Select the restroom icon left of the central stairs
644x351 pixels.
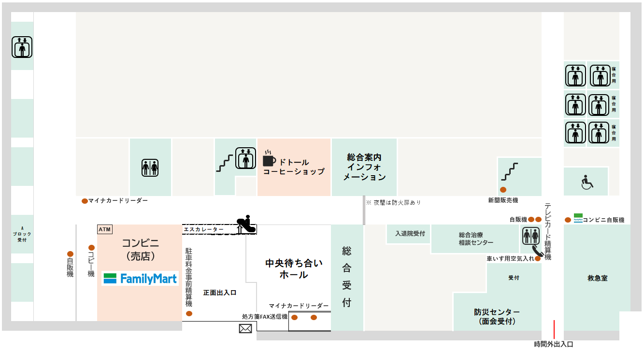click(150, 168)
